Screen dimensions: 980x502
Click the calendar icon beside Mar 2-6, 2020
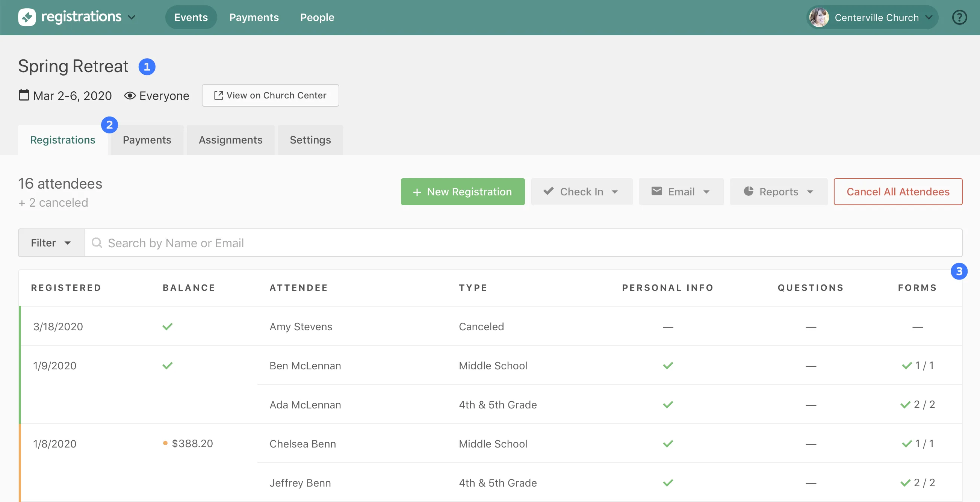[x=24, y=95]
